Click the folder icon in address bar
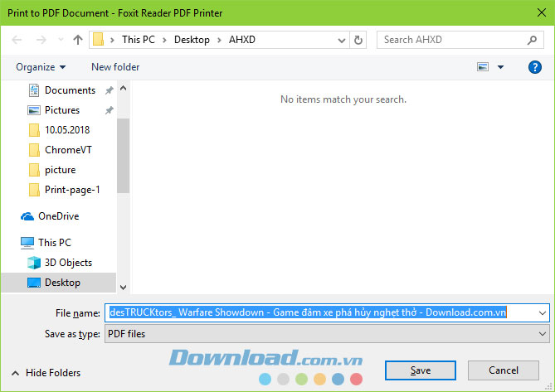This screenshot has height=392, width=555. pos(98,40)
